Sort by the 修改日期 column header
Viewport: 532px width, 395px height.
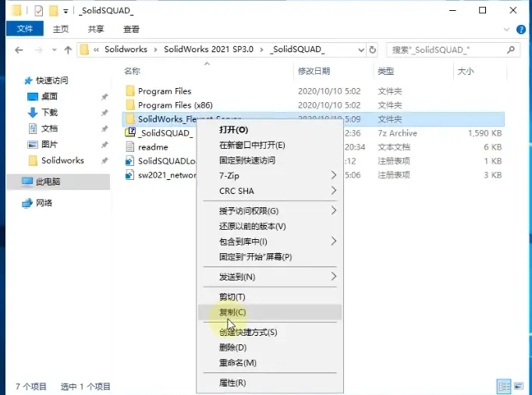[314, 71]
